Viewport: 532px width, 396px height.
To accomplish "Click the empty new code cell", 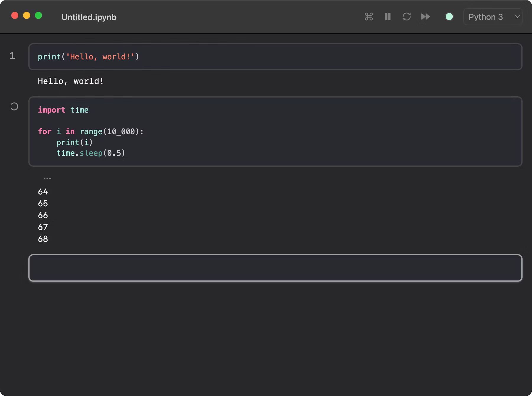I will pyautogui.click(x=275, y=268).
